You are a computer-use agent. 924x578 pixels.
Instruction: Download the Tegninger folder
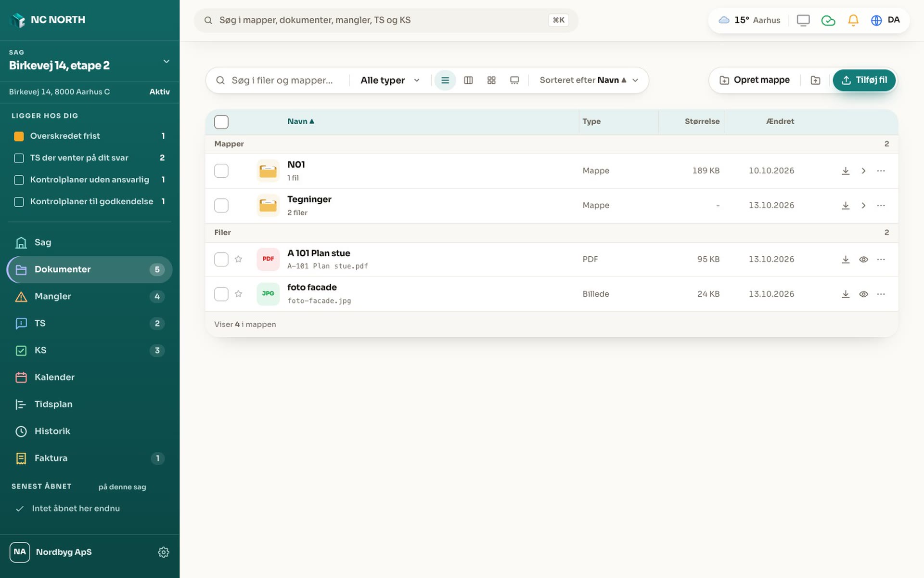846,206
